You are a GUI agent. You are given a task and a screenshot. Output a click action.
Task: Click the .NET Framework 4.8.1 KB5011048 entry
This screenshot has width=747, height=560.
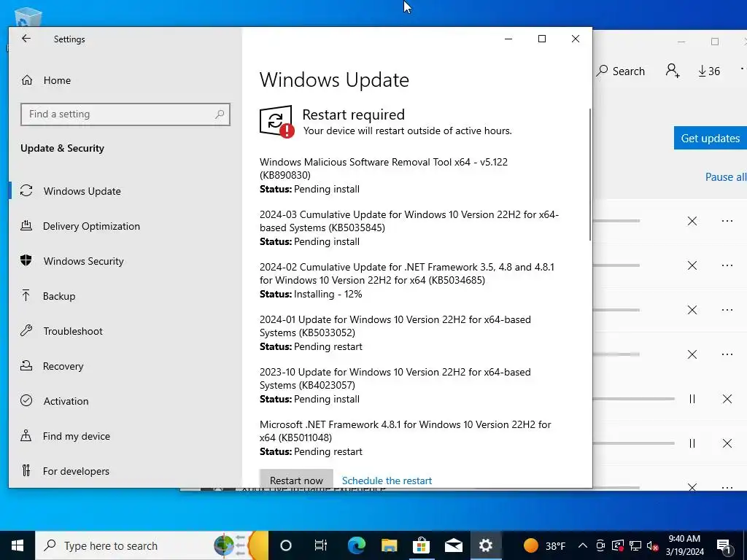click(x=406, y=437)
